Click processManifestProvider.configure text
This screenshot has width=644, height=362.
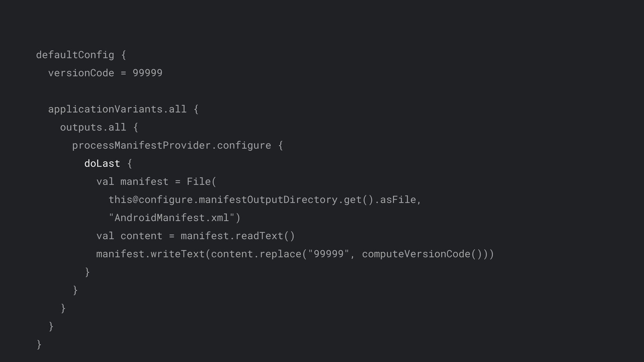(172, 145)
